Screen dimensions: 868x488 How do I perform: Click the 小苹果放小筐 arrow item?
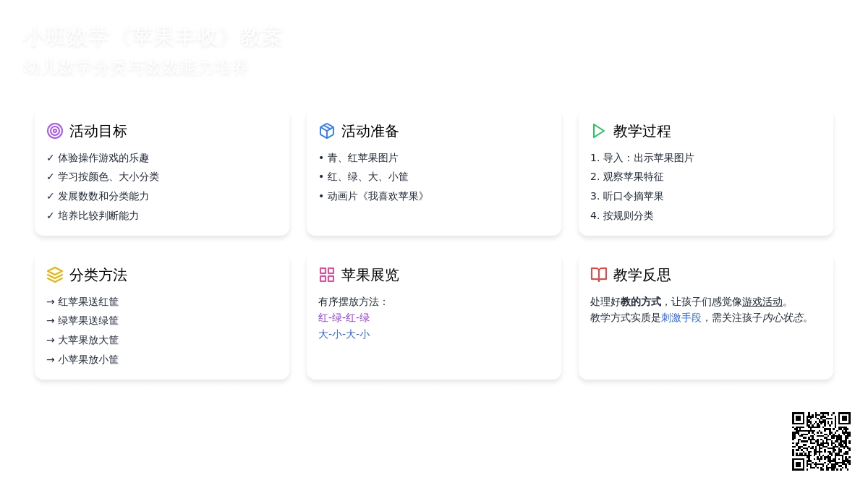coord(82,359)
